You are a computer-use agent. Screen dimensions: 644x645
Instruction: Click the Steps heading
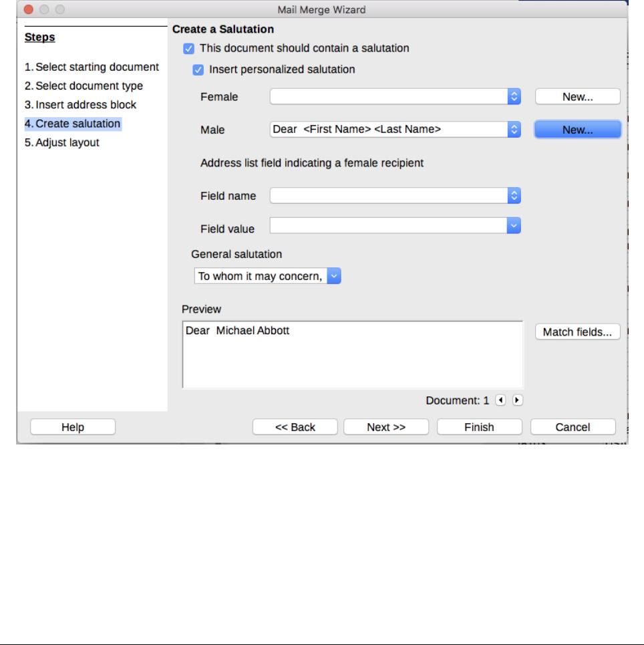39,37
